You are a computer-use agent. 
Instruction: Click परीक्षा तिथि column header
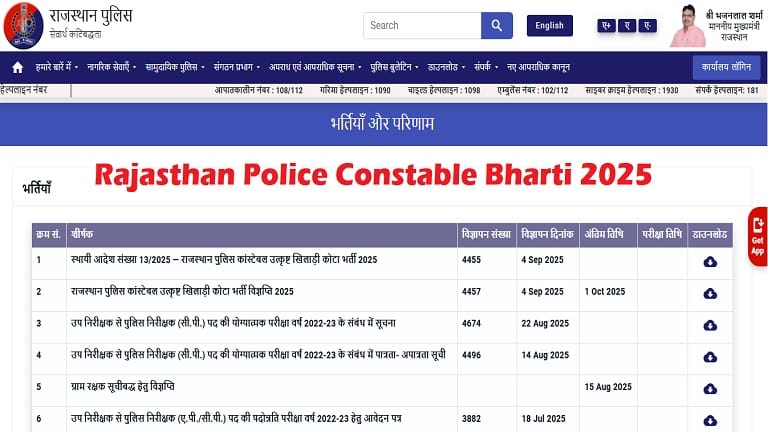pos(662,235)
